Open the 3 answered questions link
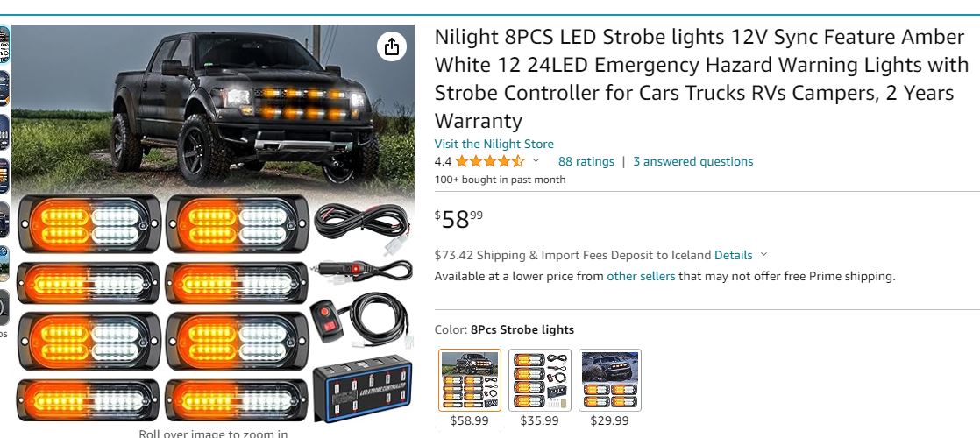Screen dimensions: 980x438 click(x=693, y=161)
